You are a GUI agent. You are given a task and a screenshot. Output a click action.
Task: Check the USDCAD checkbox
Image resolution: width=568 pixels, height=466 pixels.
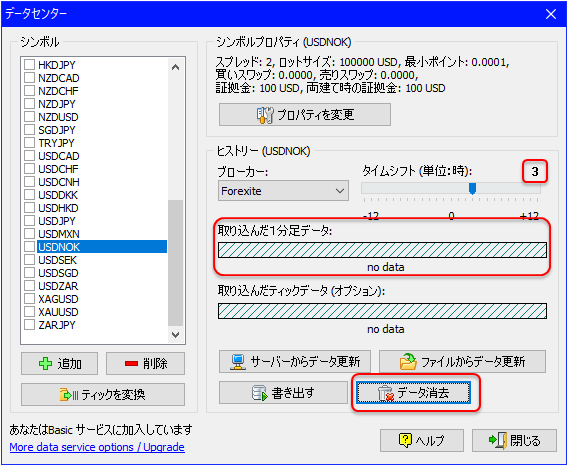pyautogui.click(x=29, y=155)
